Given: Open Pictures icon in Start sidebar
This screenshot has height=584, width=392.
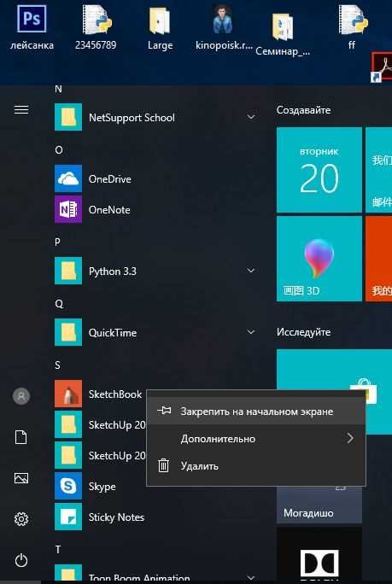Looking at the screenshot, I should point(21,478).
